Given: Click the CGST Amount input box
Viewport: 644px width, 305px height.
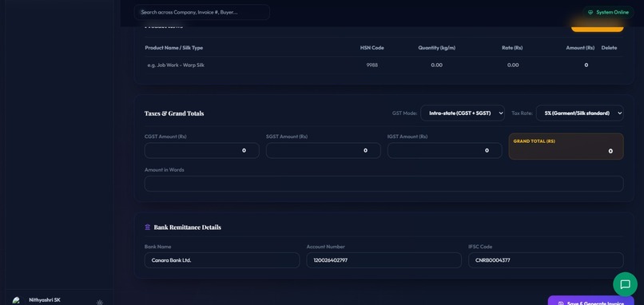Looking at the screenshot, I should click(x=201, y=150).
